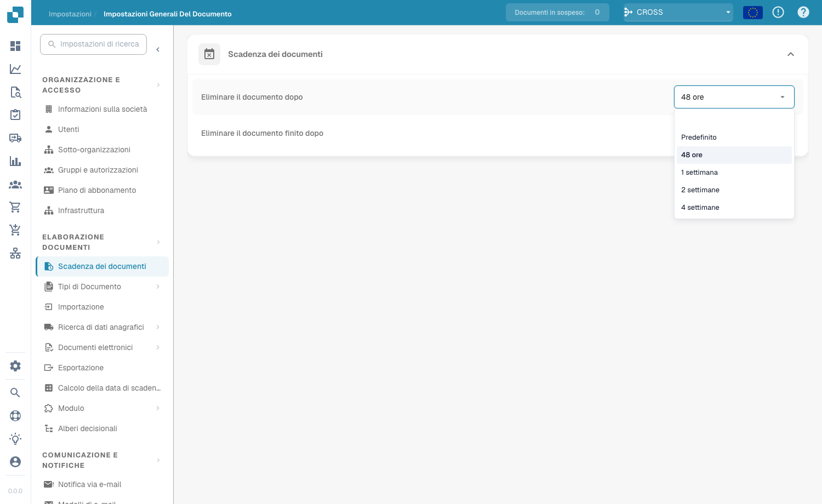The width and height of the screenshot is (822, 504).
Task: Switch language via EU flag icon
Action: point(753,12)
